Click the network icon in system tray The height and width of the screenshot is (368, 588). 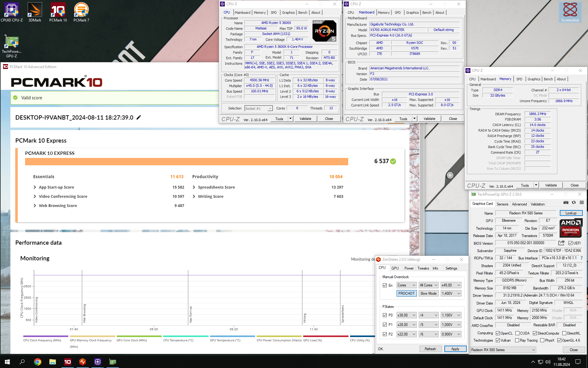click(541, 362)
